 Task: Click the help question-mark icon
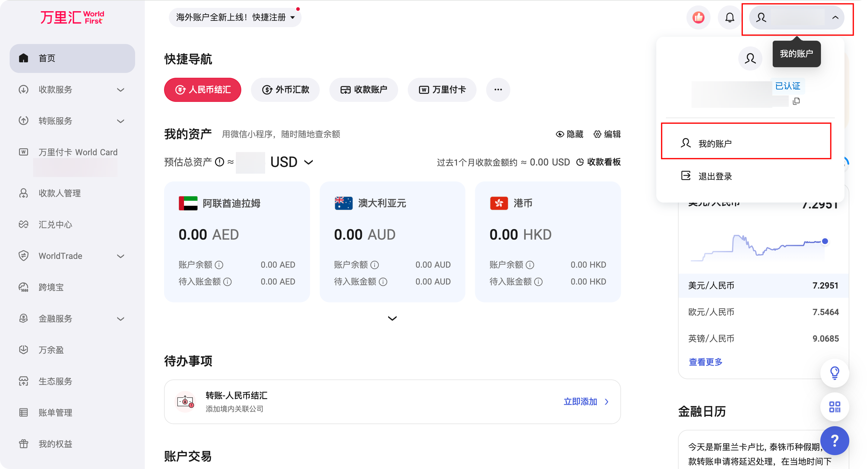[x=835, y=440]
